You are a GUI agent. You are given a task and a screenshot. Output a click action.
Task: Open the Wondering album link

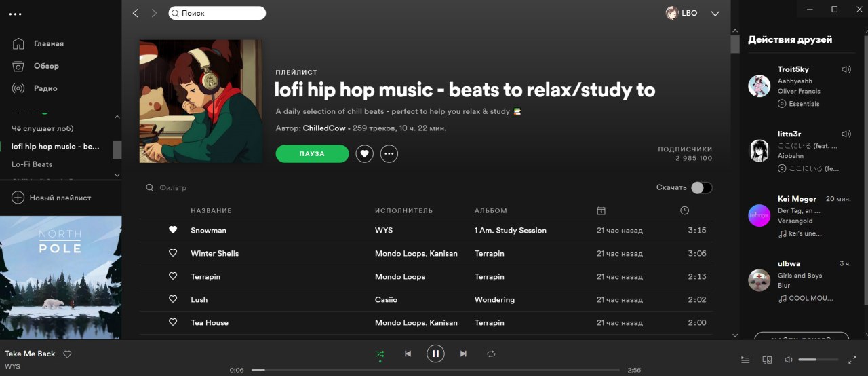(494, 300)
